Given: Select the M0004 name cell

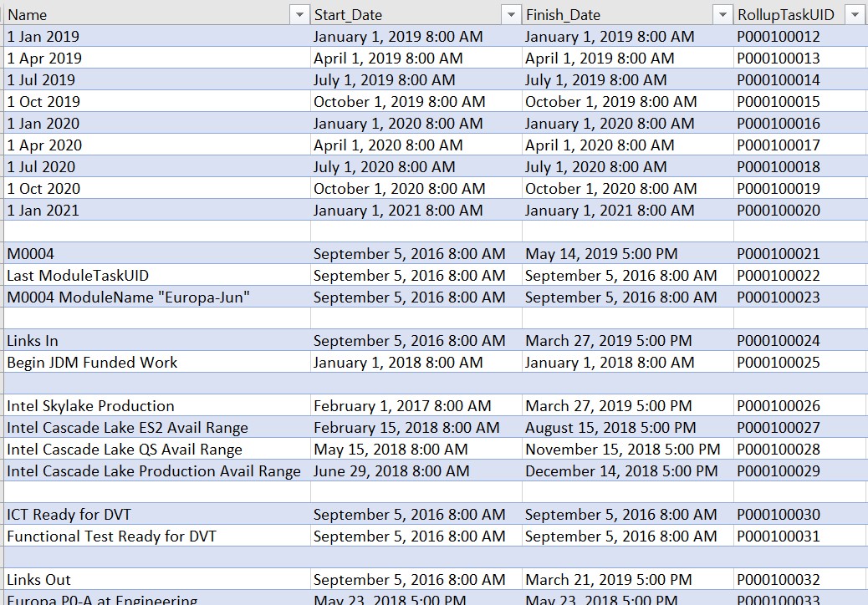Looking at the screenshot, I should coord(156,254).
